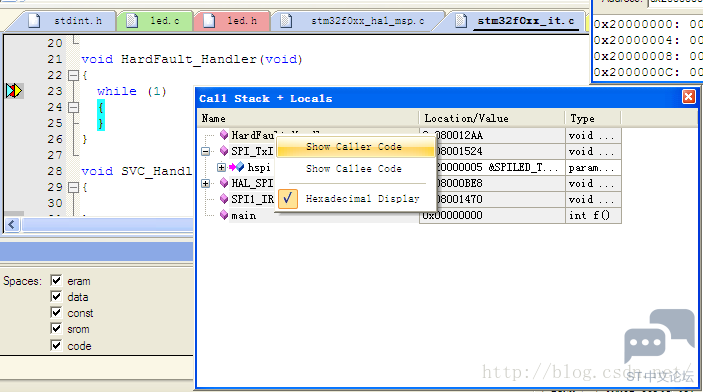The height and width of the screenshot is (392, 703).
Task: Click the SPI1_IR function icon
Action: (224, 199)
